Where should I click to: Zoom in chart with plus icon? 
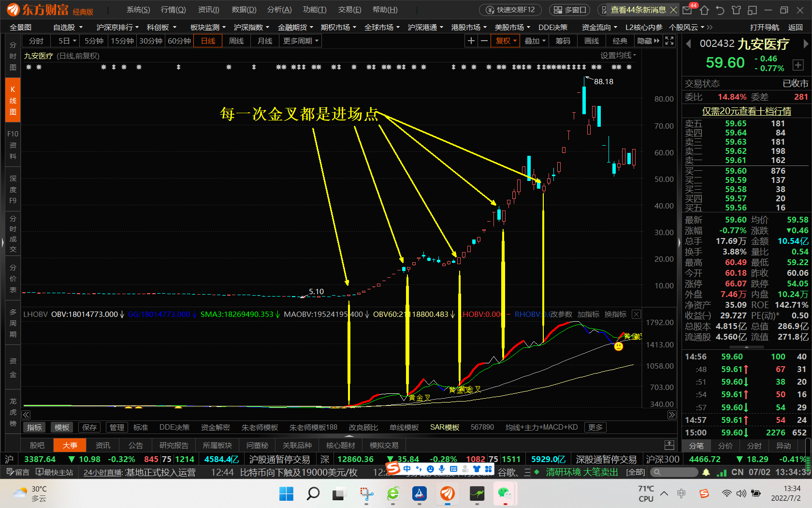click(x=471, y=41)
